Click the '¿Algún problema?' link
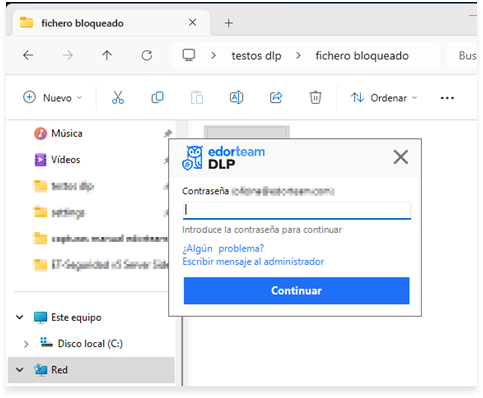This screenshot has height=398, width=483. click(223, 248)
